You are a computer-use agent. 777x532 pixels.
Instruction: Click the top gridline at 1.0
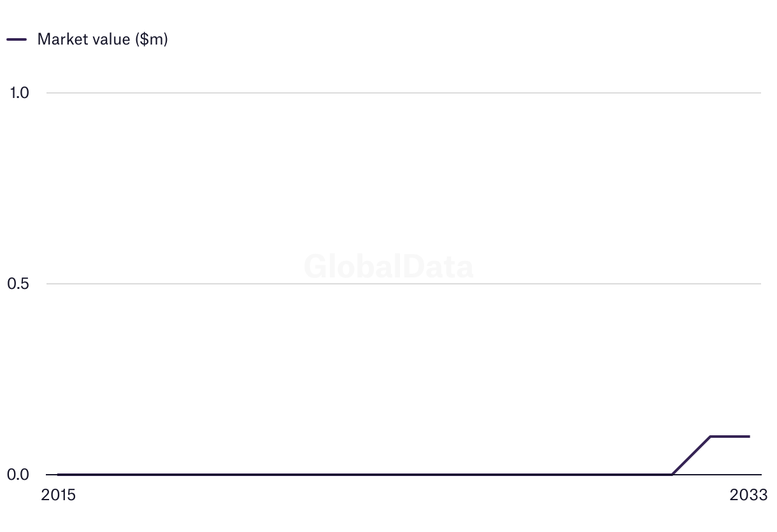[x=382, y=93]
